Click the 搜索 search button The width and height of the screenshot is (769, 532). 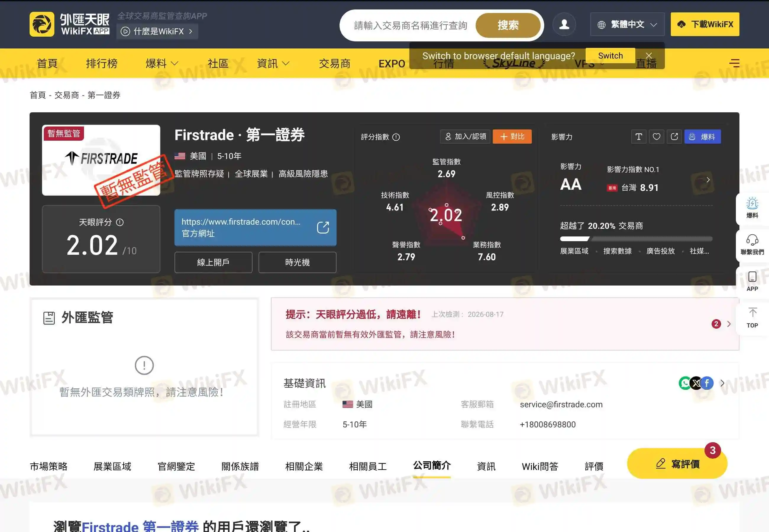[x=508, y=25]
